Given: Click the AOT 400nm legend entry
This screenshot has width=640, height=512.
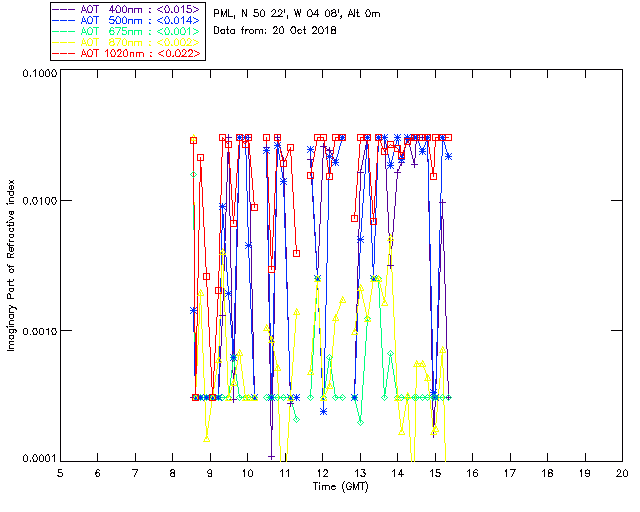Looking at the screenshot, I should (127, 9).
